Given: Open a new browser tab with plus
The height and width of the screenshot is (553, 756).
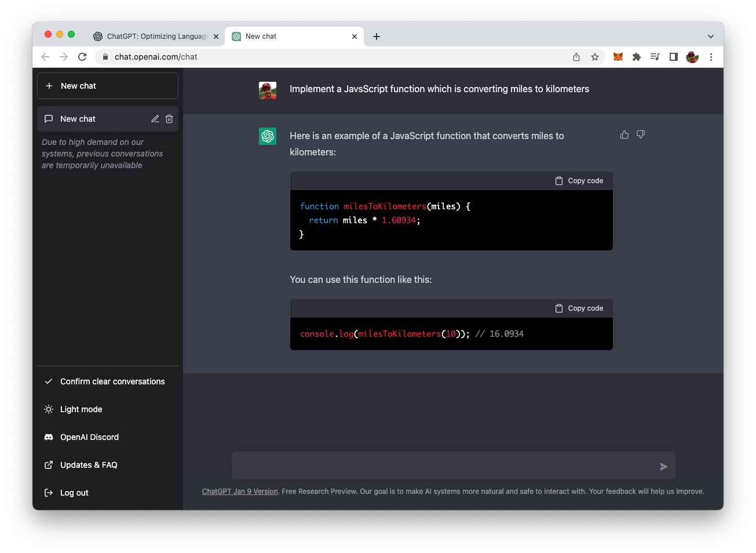Looking at the screenshot, I should pyautogui.click(x=377, y=37).
